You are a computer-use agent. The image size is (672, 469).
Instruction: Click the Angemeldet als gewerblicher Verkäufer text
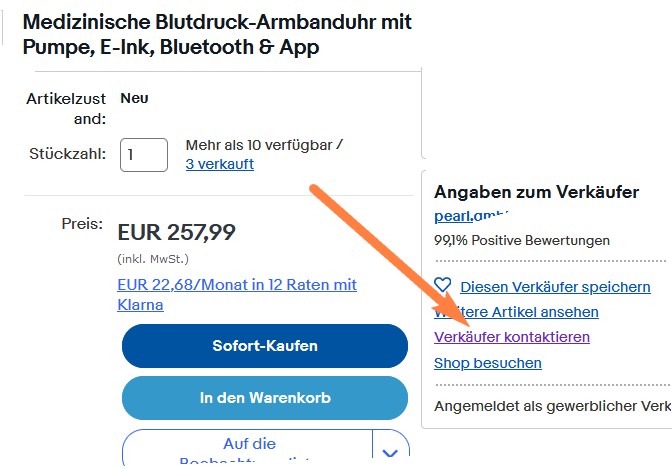(552, 406)
